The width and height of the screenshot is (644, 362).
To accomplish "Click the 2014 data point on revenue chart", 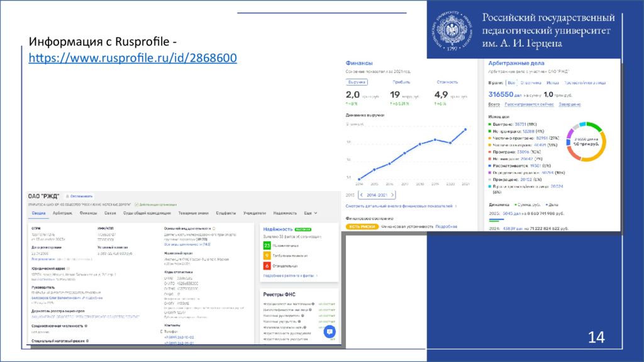I will click(359, 179).
